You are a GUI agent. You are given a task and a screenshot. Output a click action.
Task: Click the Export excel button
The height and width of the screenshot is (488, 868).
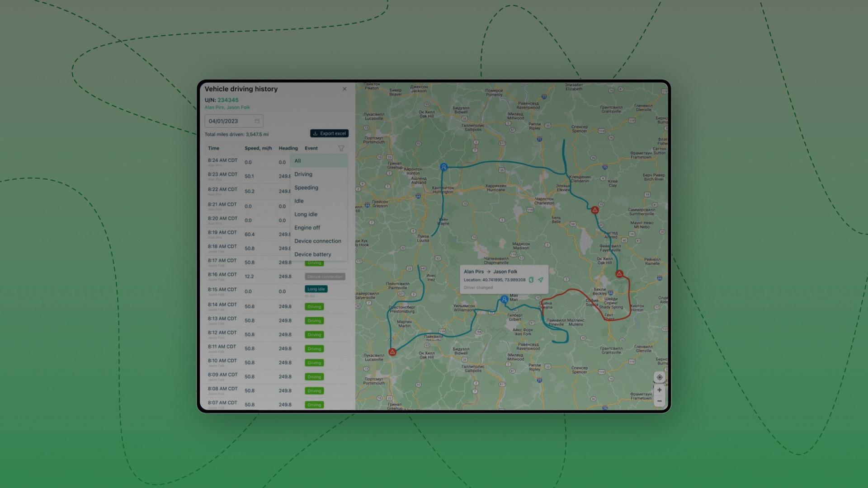tap(329, 133)
